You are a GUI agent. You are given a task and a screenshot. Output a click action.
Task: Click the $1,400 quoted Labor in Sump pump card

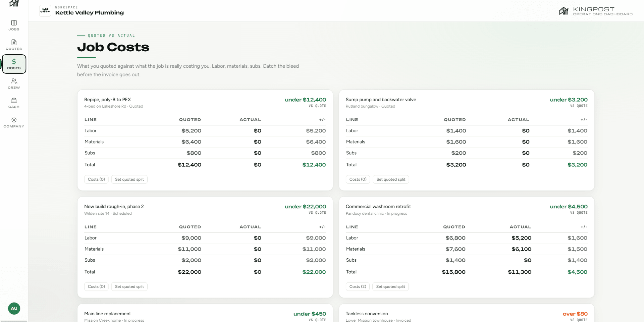coord(456,131)
